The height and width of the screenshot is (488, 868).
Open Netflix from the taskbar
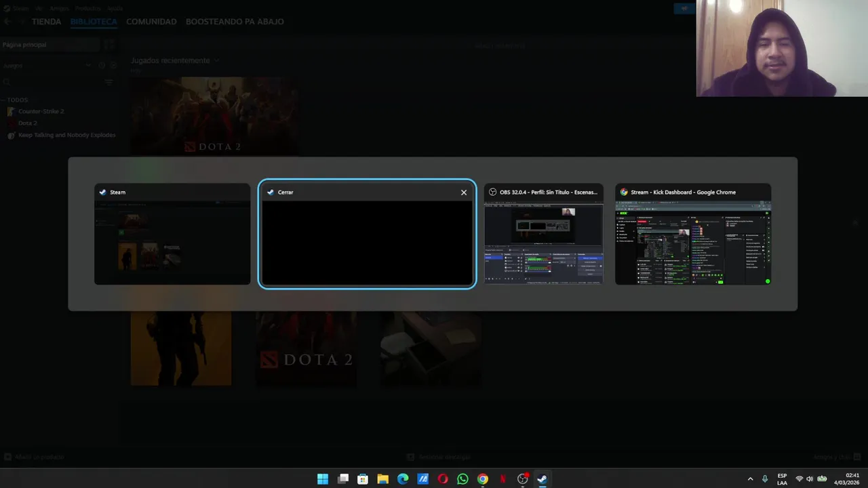[502, 479]
